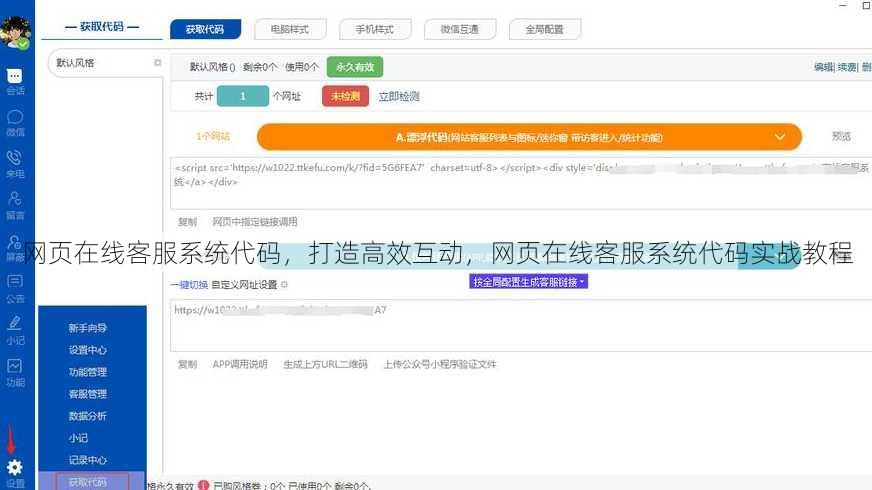Click the red 未检测 status button

345,96
